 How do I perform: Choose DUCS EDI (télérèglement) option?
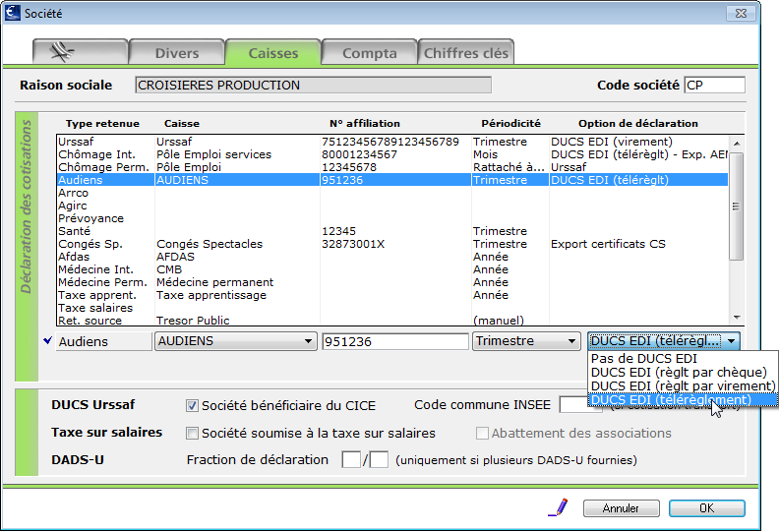683,399
